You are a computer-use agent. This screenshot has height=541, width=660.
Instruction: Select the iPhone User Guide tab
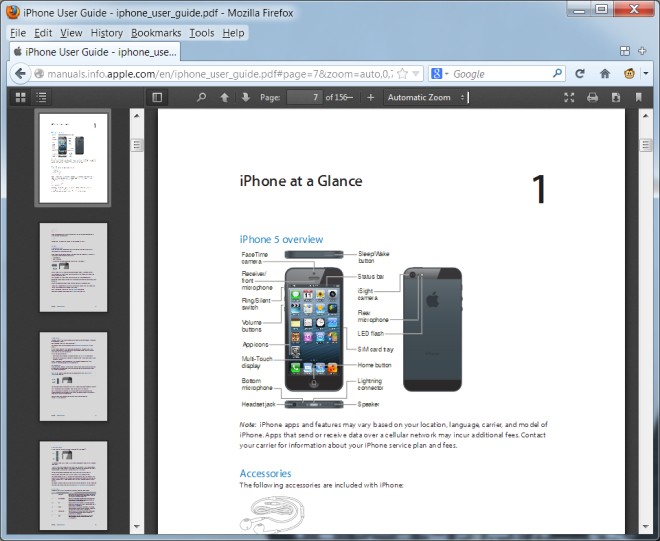click(x=95, y=52)
